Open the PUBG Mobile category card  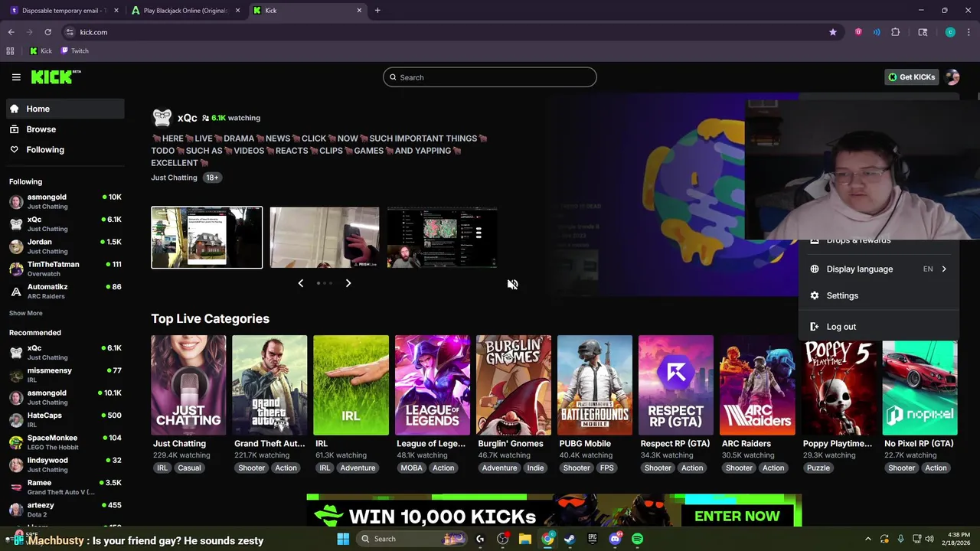[595, 385]
